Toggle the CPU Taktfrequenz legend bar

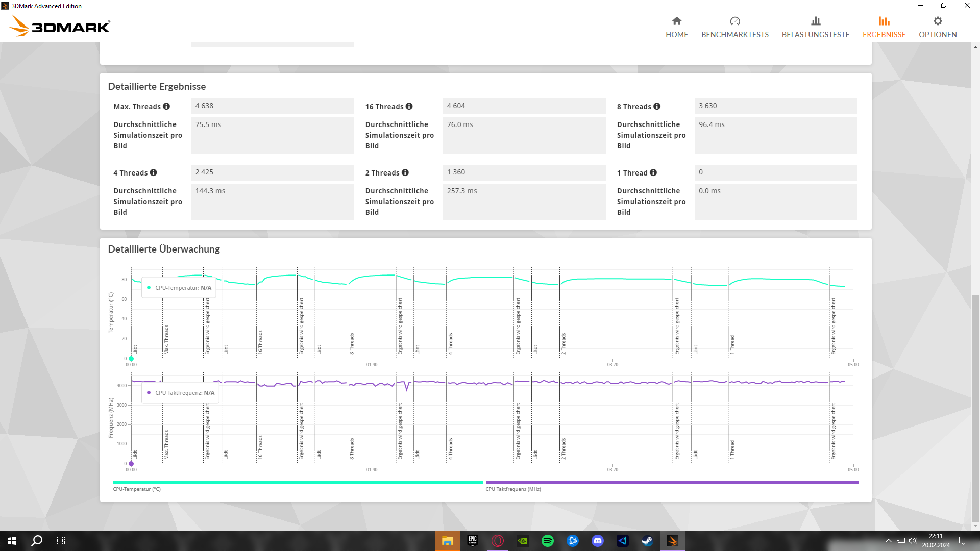click(x=672, y=482)
